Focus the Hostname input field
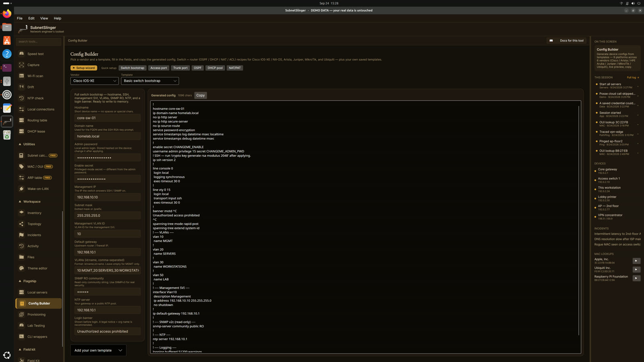This screenshot has height=362, width=644. tap(107, 118)
